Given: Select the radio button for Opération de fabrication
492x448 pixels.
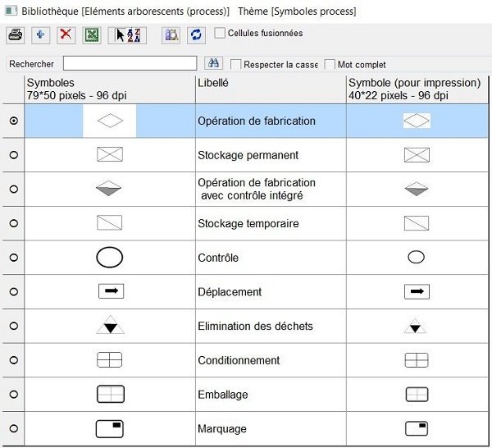Looking at the screenshot, I should [x=13, y=121].
